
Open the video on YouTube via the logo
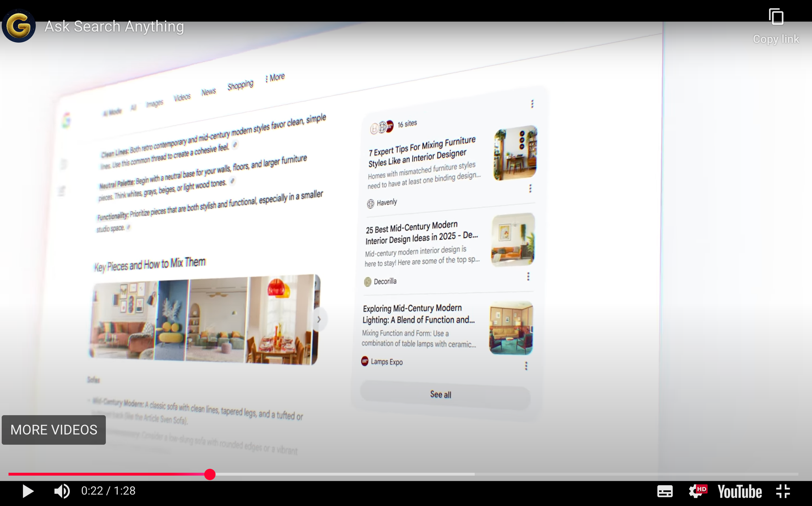[x=740, y=491]
